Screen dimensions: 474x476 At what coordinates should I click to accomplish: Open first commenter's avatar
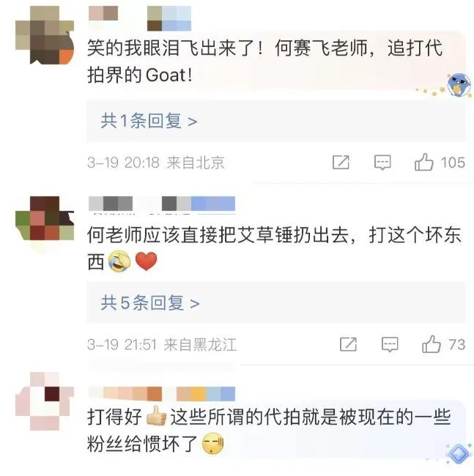pyautogui.click(x=45, y=35)
